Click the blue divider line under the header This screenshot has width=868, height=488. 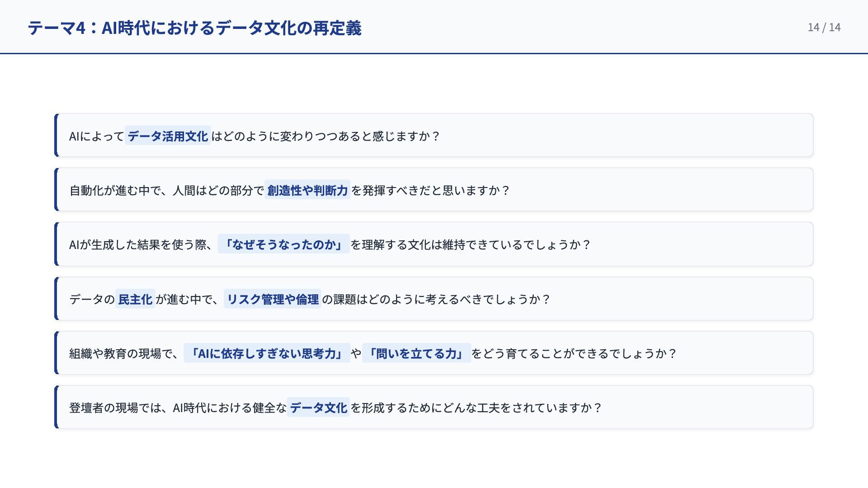434,53
